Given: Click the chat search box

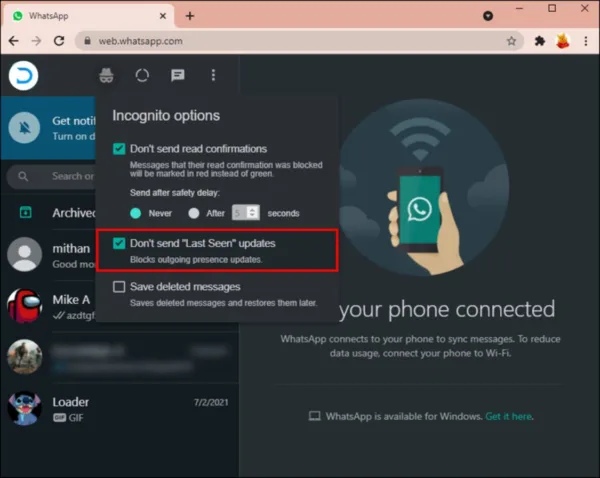Looking at the screenshot, I should (x=51, y=176).
